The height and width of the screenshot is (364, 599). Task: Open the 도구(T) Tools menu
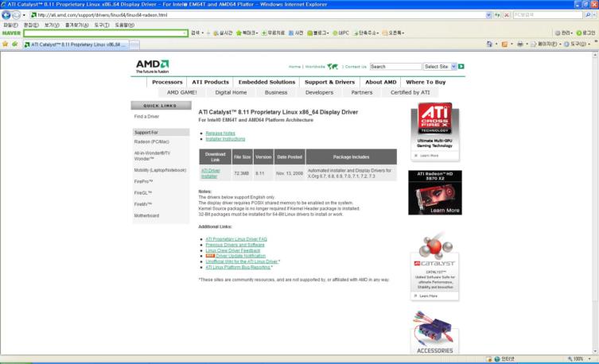click(102, 25)
